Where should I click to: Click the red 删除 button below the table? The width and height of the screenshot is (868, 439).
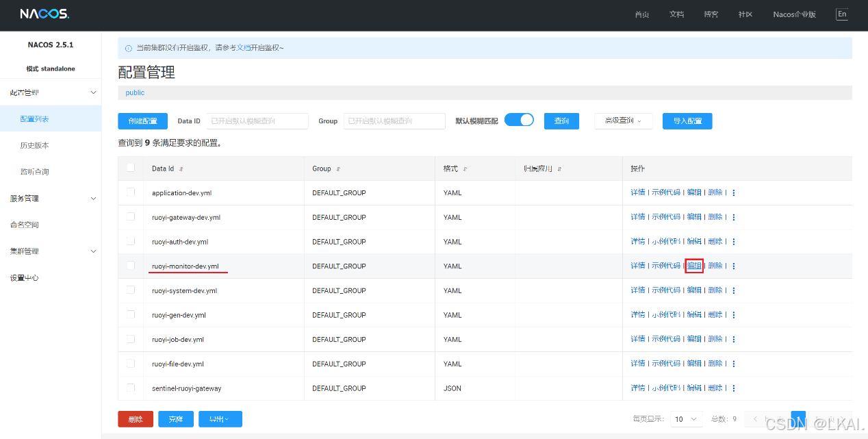(x=136, y=419)
